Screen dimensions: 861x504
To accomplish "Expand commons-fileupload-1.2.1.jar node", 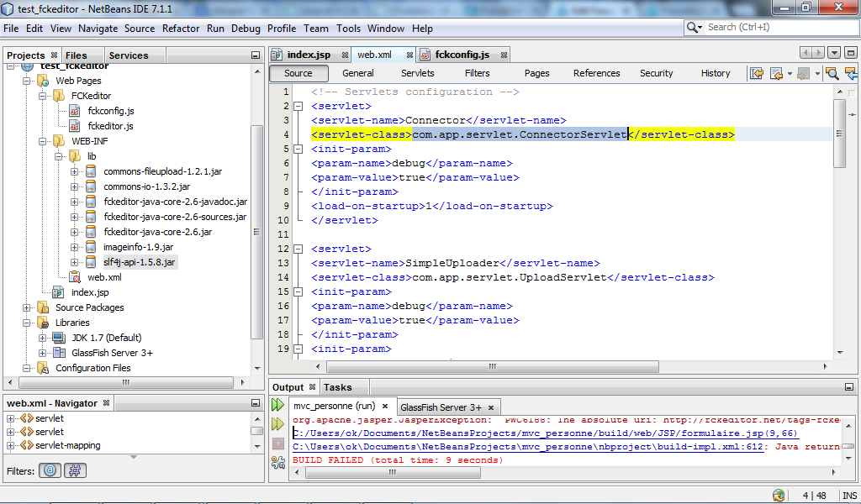I will click(x=74, y=171).
